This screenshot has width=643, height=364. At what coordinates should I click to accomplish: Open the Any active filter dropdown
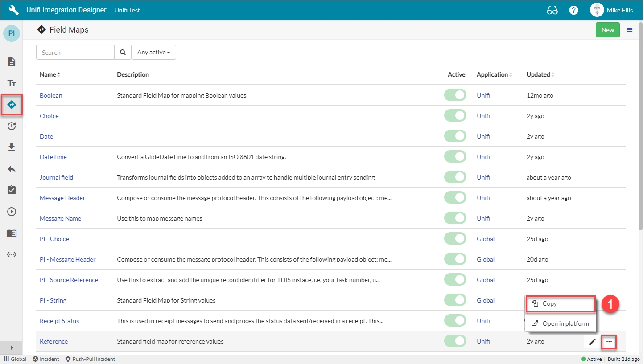[x=154, y=53]
